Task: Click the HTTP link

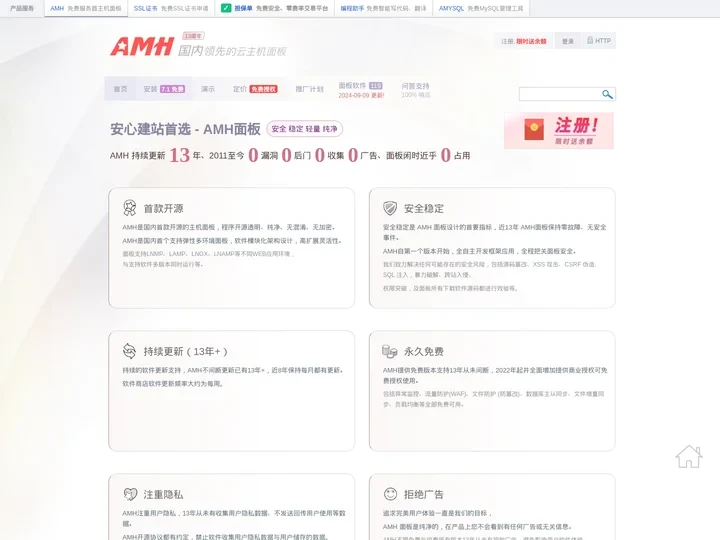Action: [x=599, y=41]
